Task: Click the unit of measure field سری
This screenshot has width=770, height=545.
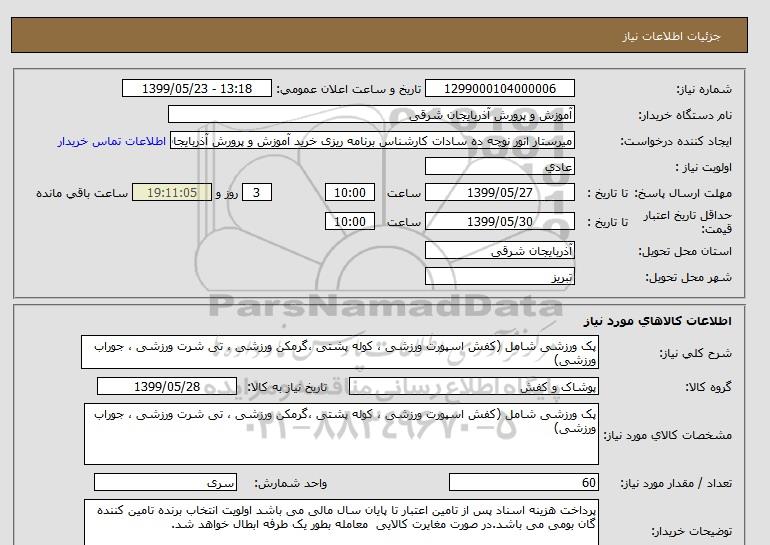Action: click(165, 482)
